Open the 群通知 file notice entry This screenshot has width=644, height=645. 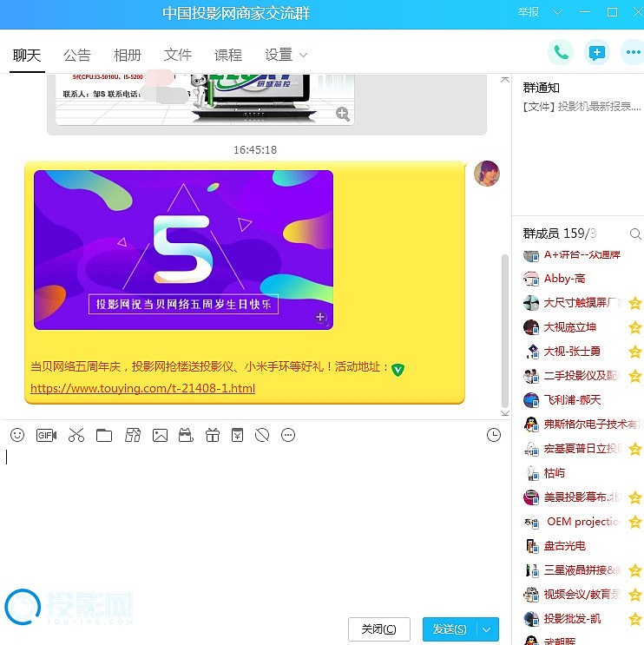click(582, 107)
